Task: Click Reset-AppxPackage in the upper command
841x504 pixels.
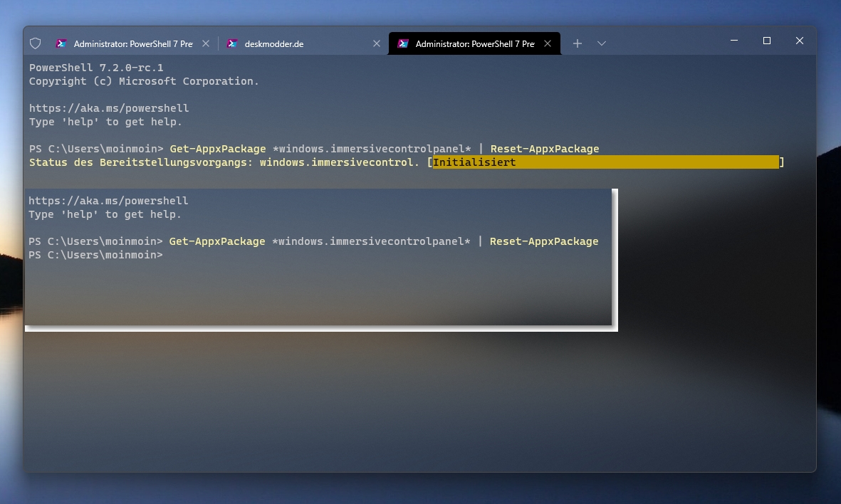Action: coord(544,149)
